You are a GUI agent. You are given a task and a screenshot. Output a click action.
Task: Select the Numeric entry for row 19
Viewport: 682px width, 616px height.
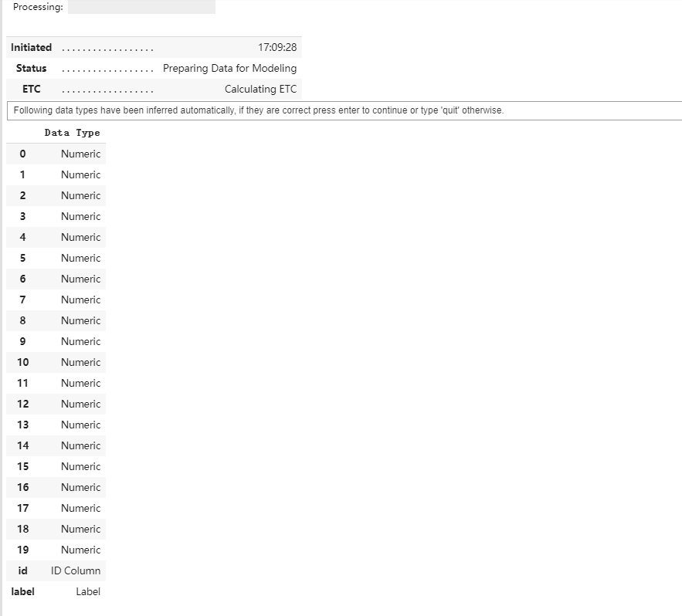click(x=80, y=550)
